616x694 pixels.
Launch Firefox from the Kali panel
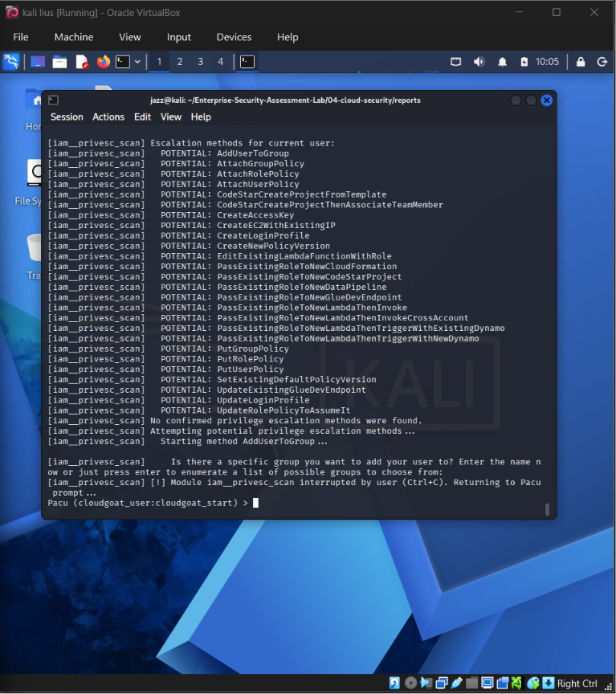pyautogui.click(x=104, y=62)
